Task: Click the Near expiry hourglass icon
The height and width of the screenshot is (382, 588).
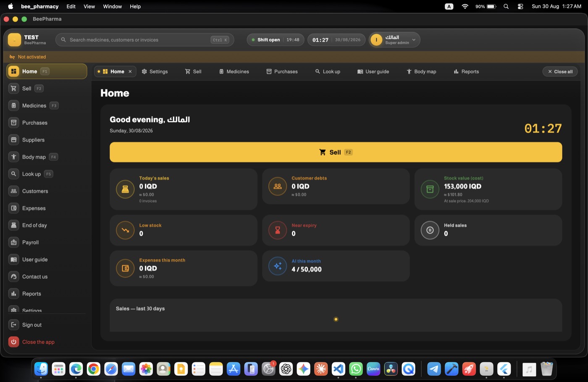Action: [x=278, y=230]
